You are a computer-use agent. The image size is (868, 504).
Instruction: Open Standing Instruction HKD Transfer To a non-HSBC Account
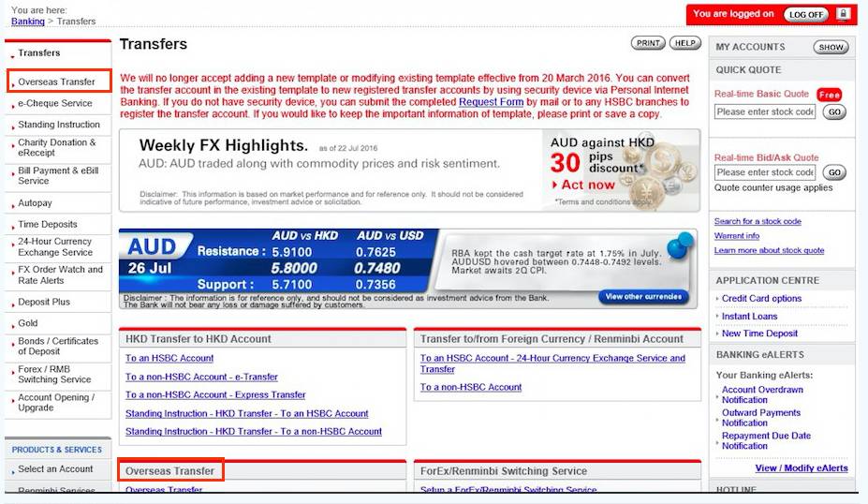254,432
